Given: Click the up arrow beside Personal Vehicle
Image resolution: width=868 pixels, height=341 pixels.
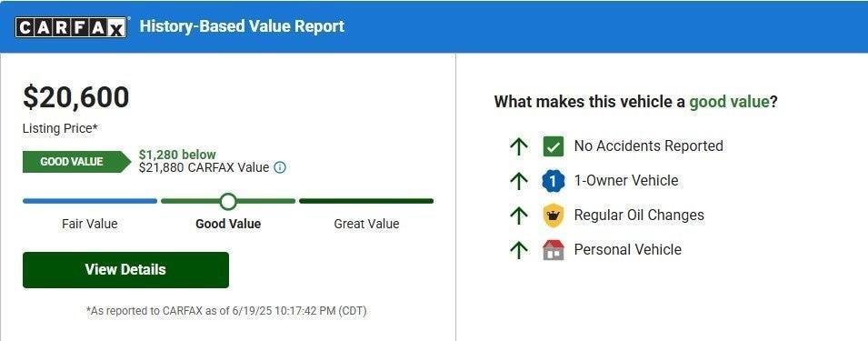Looking at the screenshot, I should (518, 250).
